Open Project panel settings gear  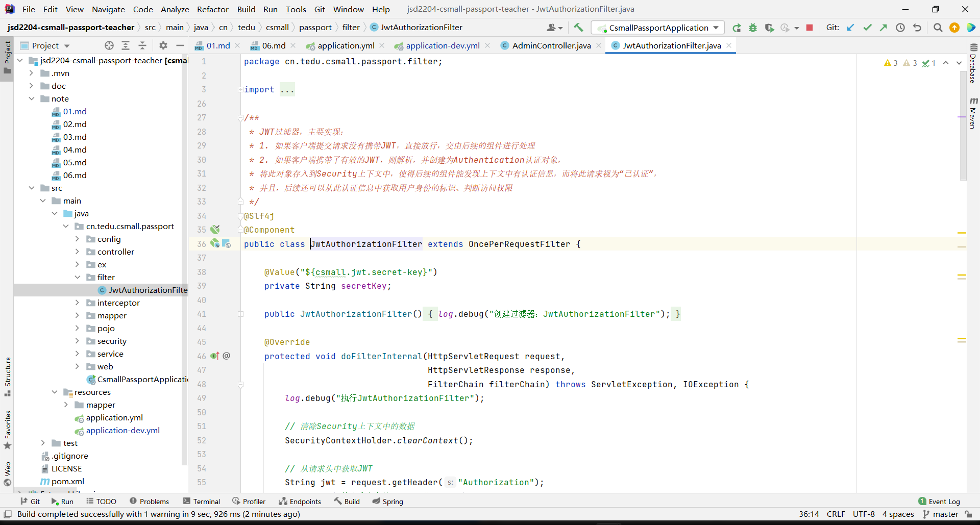tap(163, 45)
